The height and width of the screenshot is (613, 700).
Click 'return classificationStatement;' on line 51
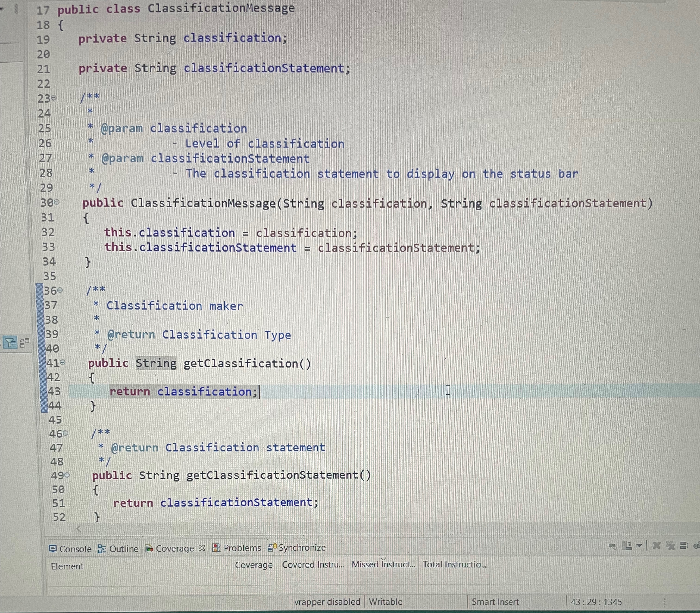(x=216, y=503)
